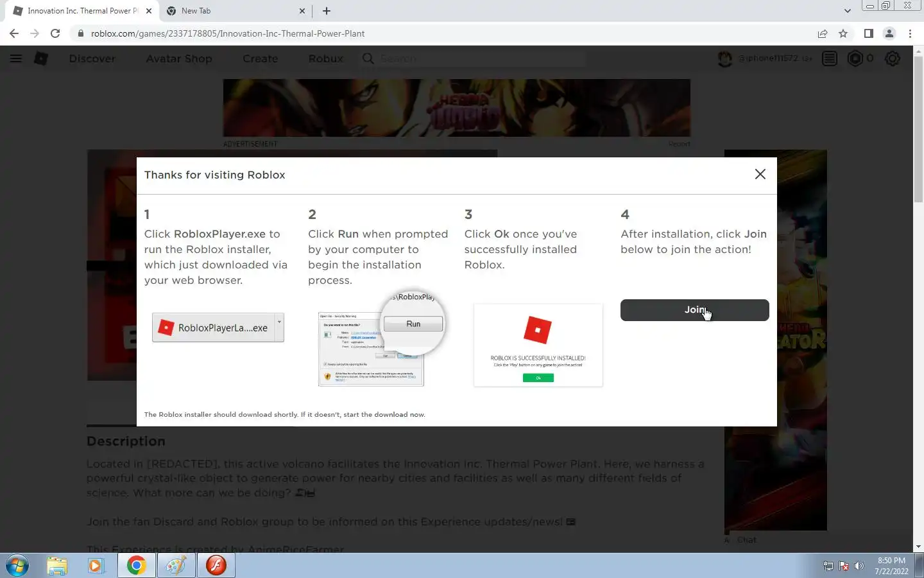Open the Chrome three-dot menu

pos(910,33)
